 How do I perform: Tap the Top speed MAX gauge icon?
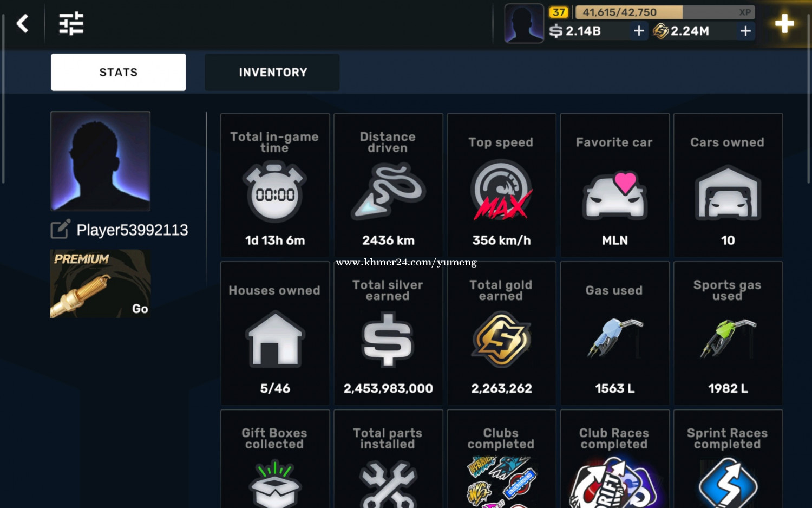click(501, 190)
